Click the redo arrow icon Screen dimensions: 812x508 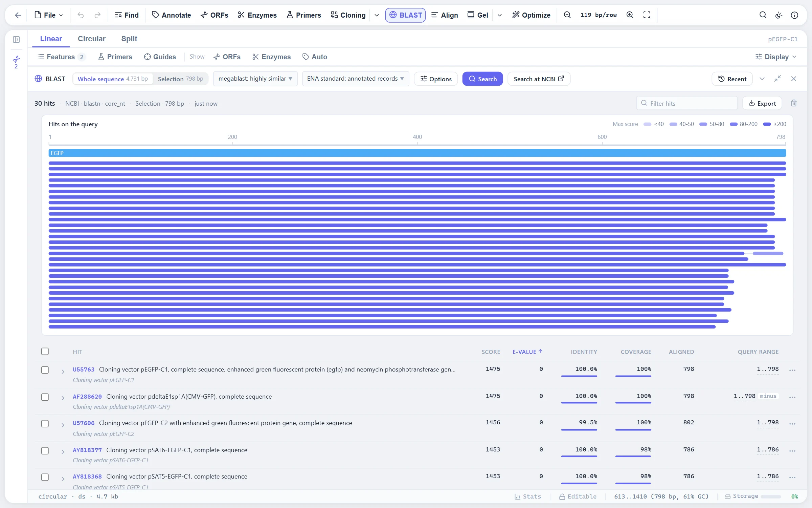point(97,15)
